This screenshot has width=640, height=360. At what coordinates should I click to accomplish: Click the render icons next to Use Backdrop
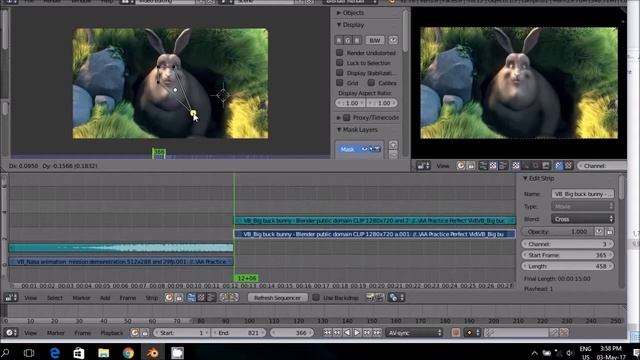coord(374,298)
